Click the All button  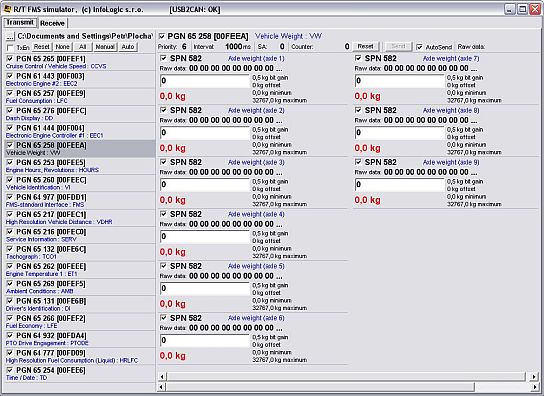click(82, 47)
